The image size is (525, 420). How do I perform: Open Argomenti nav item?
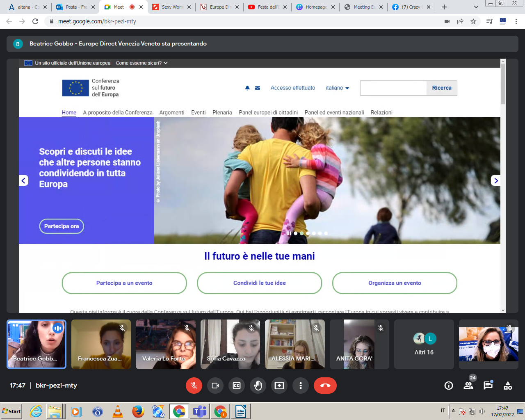pyautogui.click(x=172, y=112)
